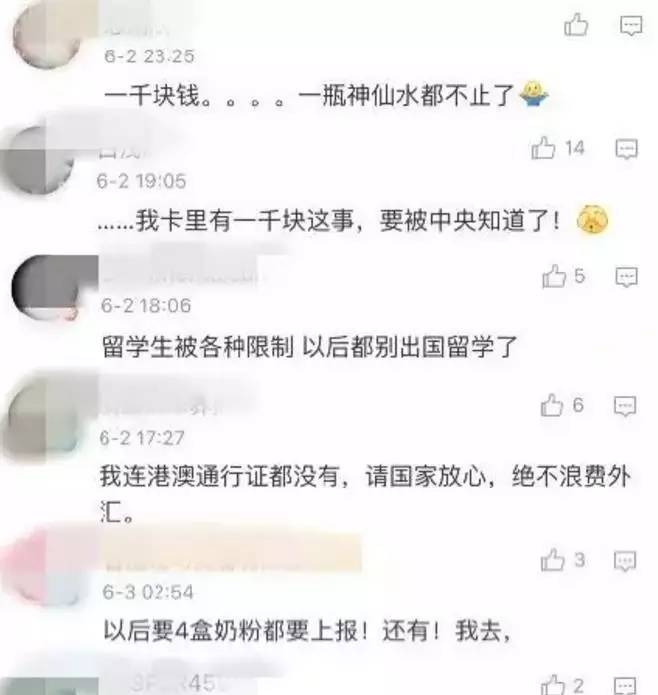Open avatar of the 6-2 19:05 commenter
This screenshot has width=658, height=695.
pyautogui.click(x=39, y=160)
